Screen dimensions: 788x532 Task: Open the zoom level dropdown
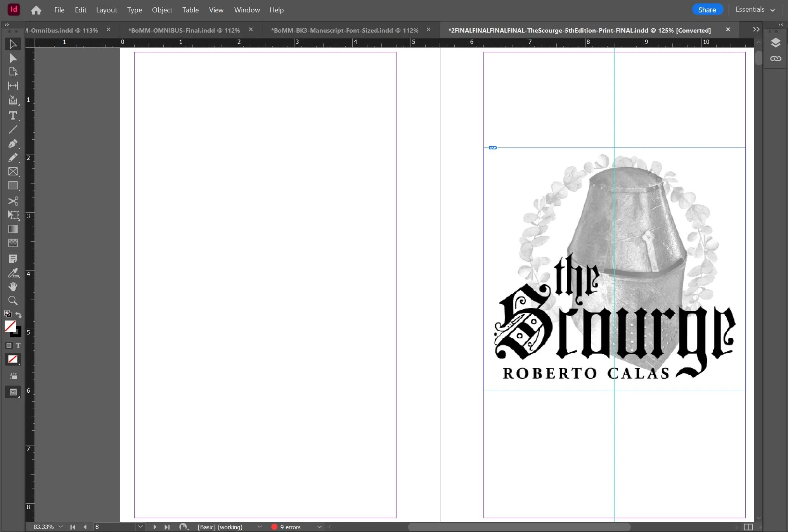pyautogui.click(x=61, y=527)
